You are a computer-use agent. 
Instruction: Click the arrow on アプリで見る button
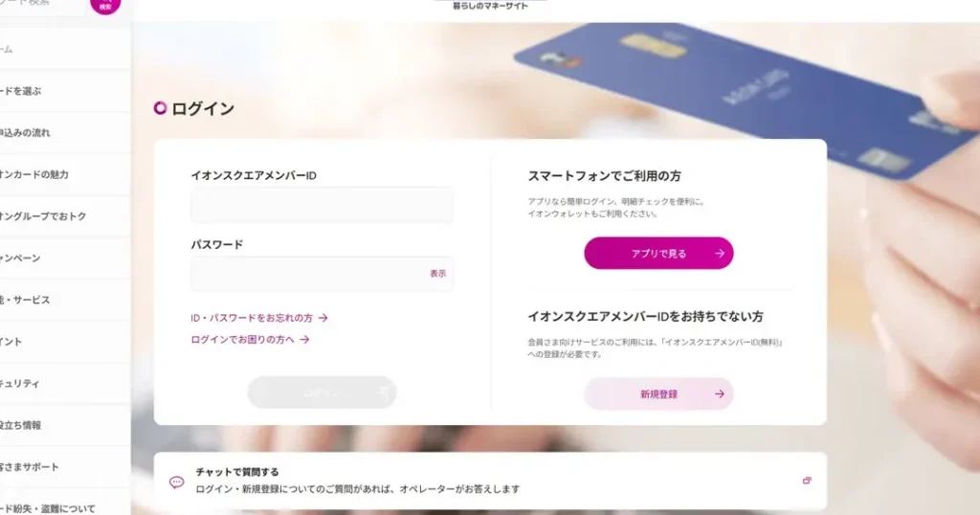720,253
